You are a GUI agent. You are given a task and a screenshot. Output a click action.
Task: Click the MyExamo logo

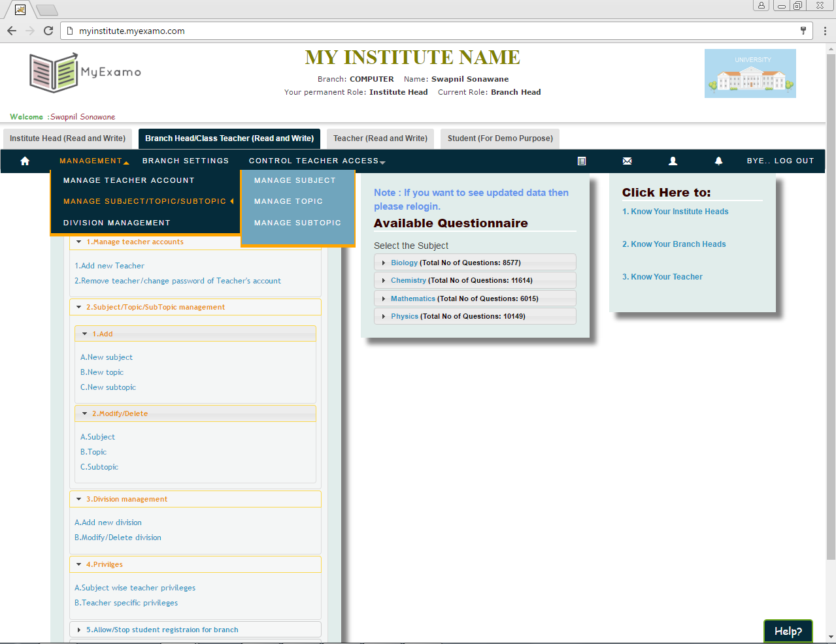coord(85,72)
